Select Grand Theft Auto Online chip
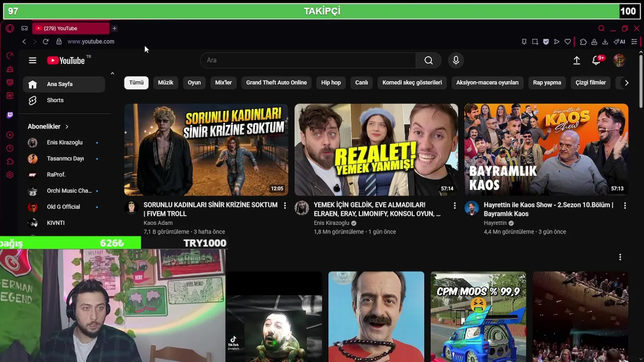 pos(276,82)
